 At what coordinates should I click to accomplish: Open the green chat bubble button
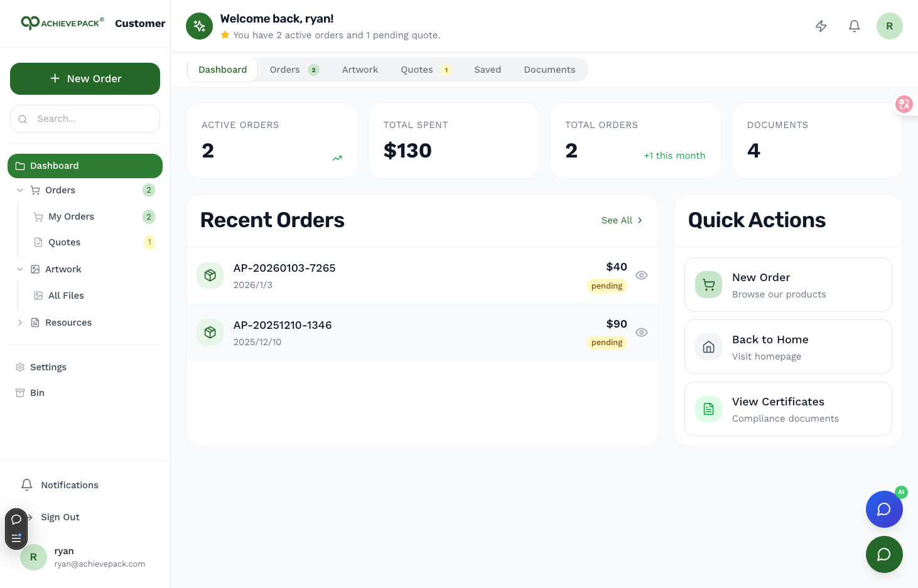pos(884,555)
